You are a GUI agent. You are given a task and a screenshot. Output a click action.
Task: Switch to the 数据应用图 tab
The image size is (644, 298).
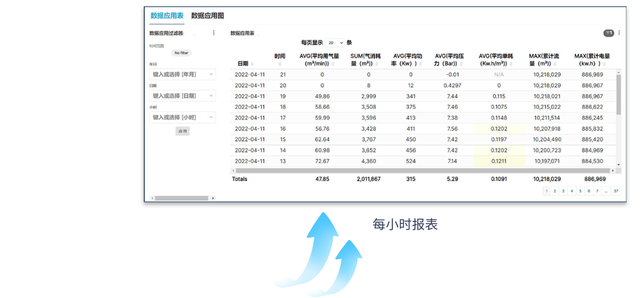click(208, 16)
